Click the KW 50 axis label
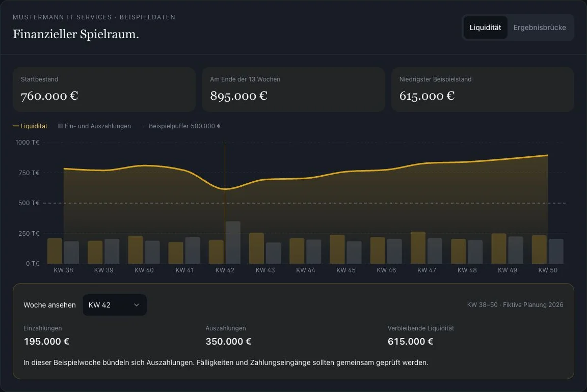The width and height of the screenshot is (587, 392). pos(548,270)
